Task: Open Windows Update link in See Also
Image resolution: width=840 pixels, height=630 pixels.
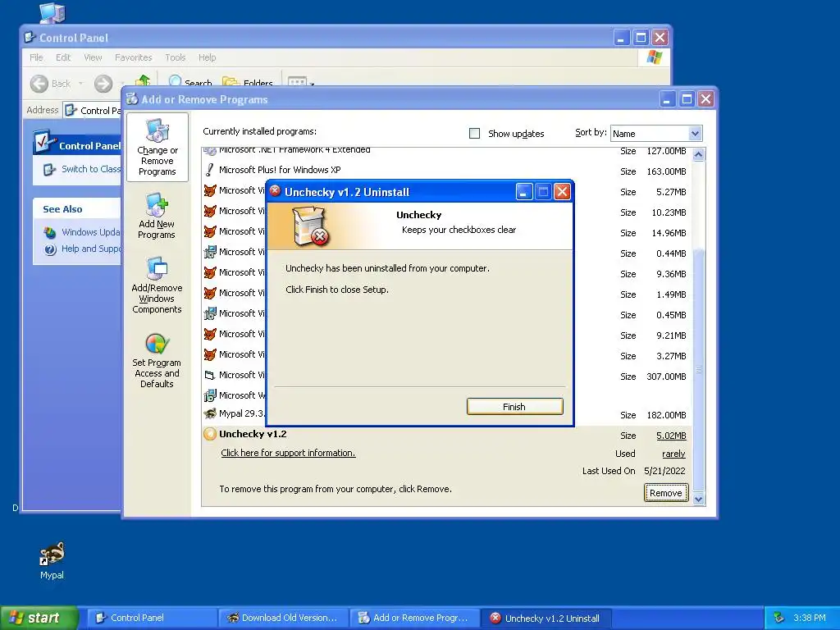Action: [x=90, y=232]
